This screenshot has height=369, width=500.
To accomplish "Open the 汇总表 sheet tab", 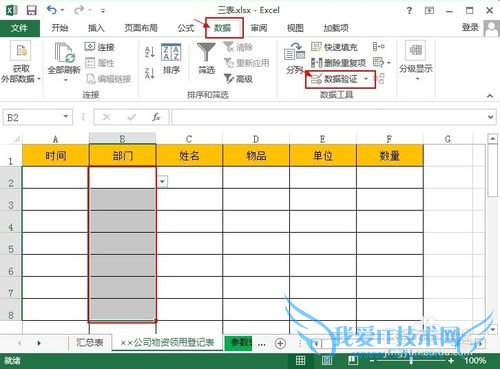I will click(89, 343).
